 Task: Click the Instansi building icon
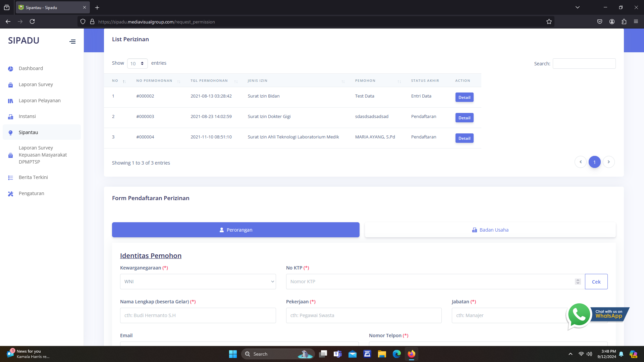point(11,117)
